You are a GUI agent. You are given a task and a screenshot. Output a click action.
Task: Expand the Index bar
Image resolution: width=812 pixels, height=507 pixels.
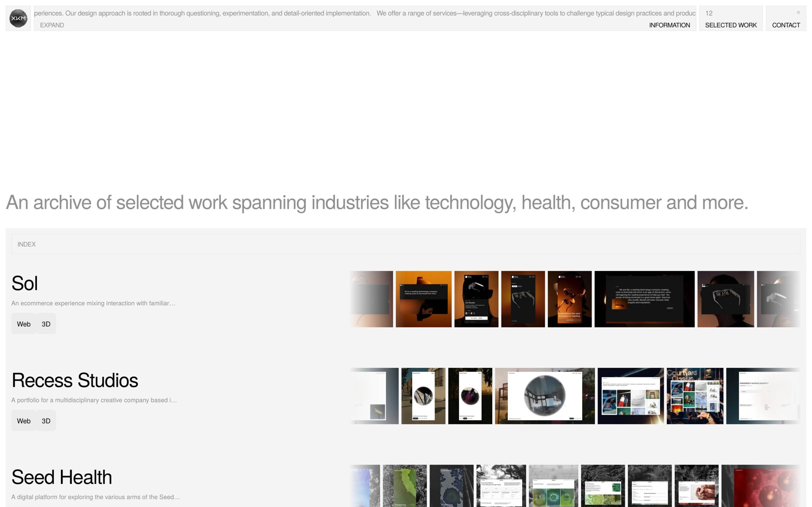pyautogui.click(x=27, y=244)
